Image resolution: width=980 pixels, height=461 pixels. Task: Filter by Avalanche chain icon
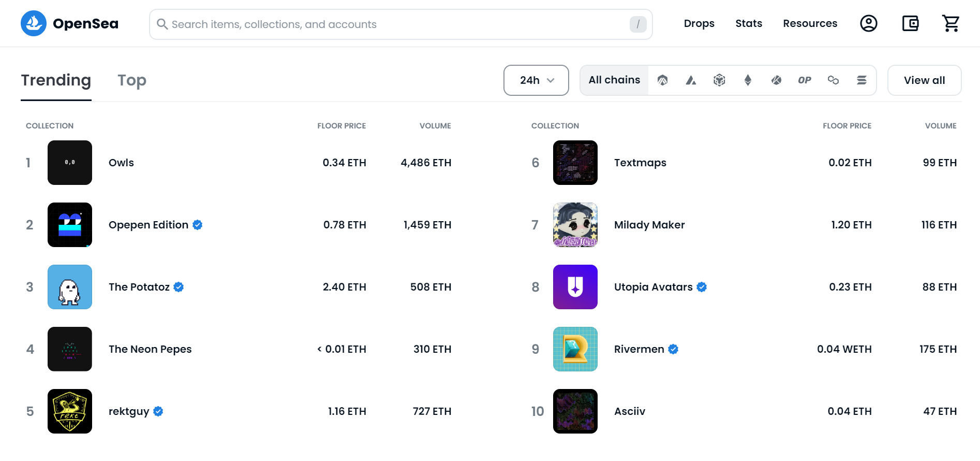tap(691, 80)
